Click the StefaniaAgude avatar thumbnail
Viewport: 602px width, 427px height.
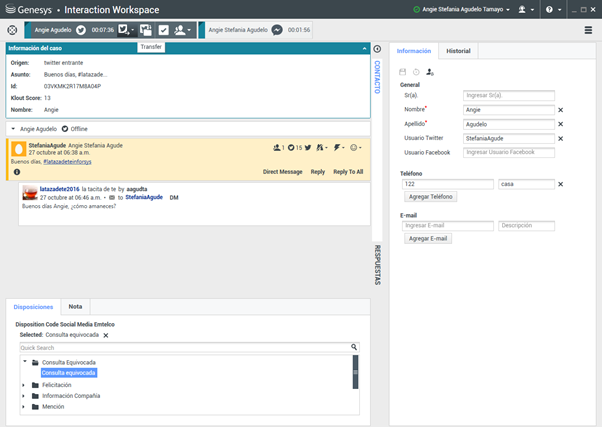(x=18, y=149)
